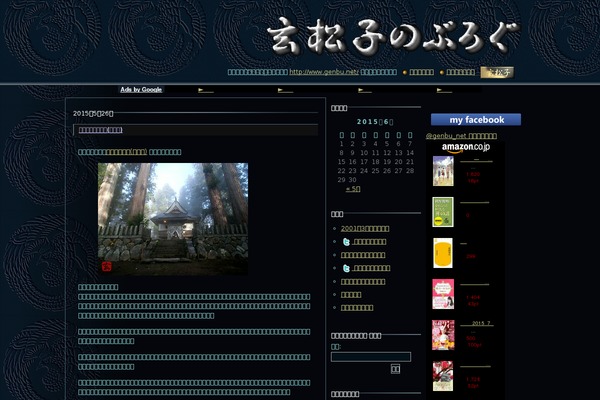Focus the blog search text field

371,357
